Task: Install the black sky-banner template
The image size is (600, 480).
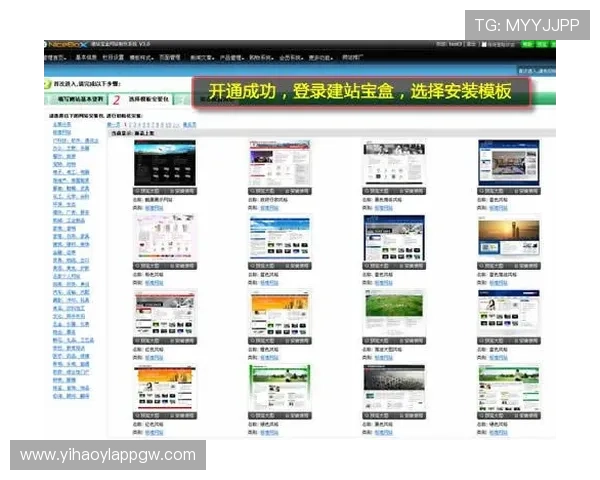Action: [181, 191]
